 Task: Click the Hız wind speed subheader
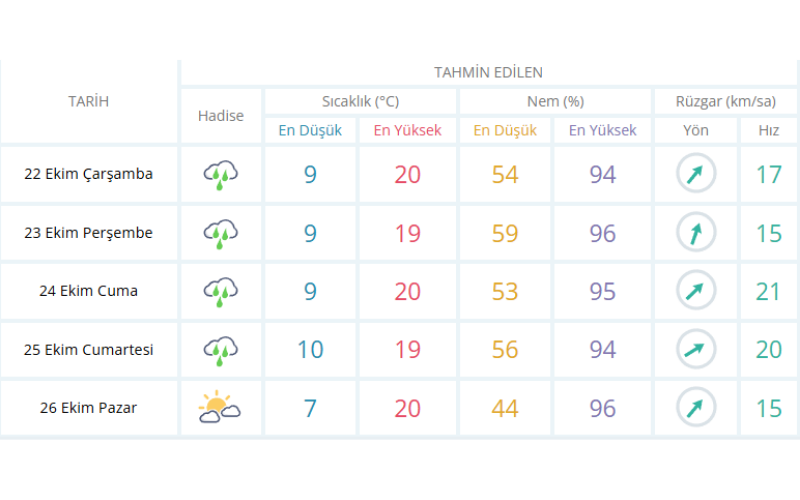[x=769, y=131]
